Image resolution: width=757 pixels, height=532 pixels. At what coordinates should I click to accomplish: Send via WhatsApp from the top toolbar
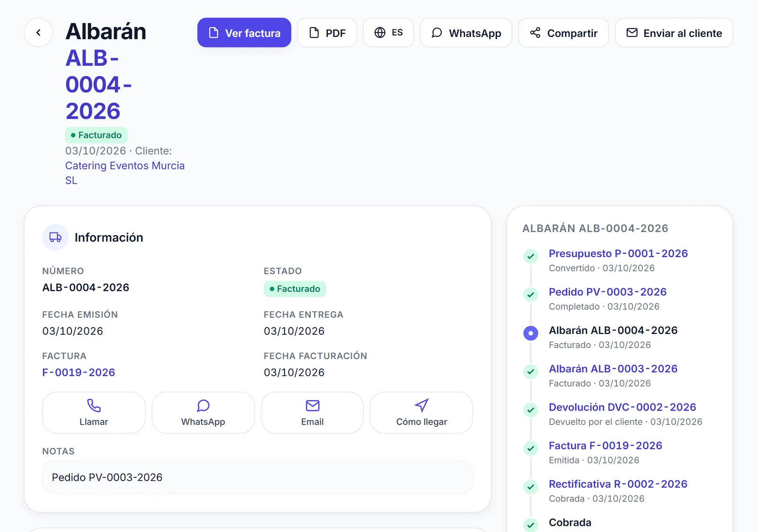click(466, 33)
